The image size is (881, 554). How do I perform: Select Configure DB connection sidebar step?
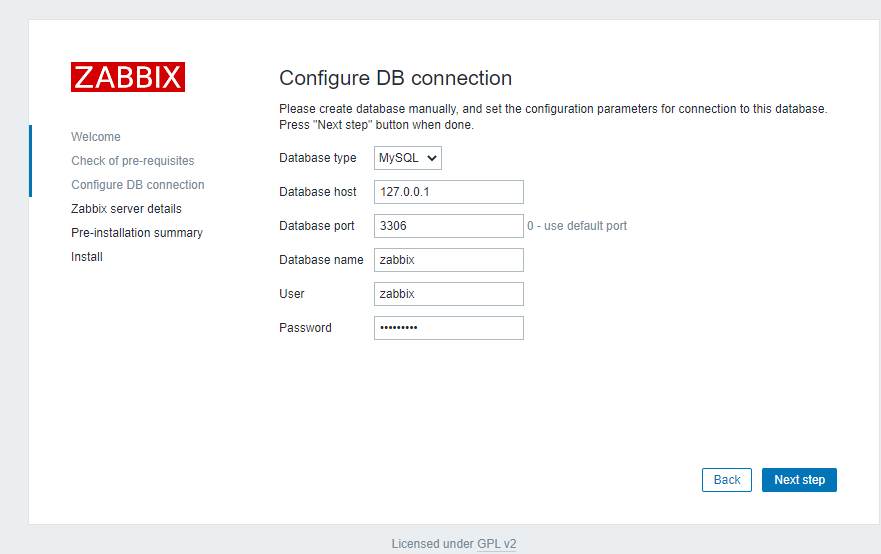(x=138, y=185)
